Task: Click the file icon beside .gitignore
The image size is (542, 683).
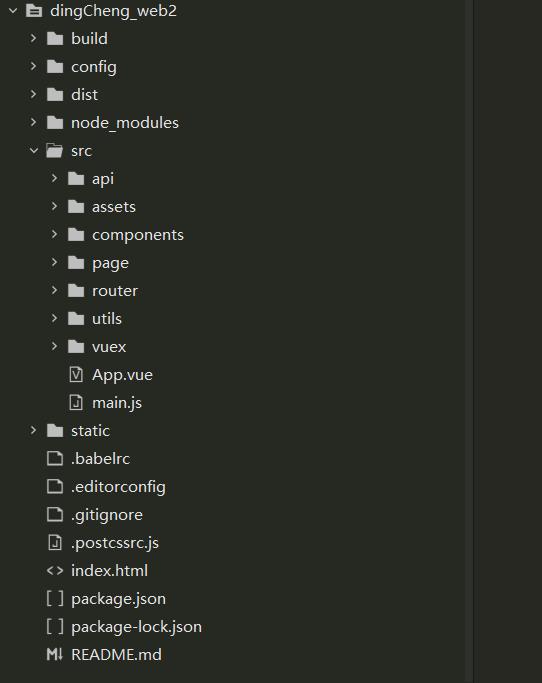Action: [55, 514]
